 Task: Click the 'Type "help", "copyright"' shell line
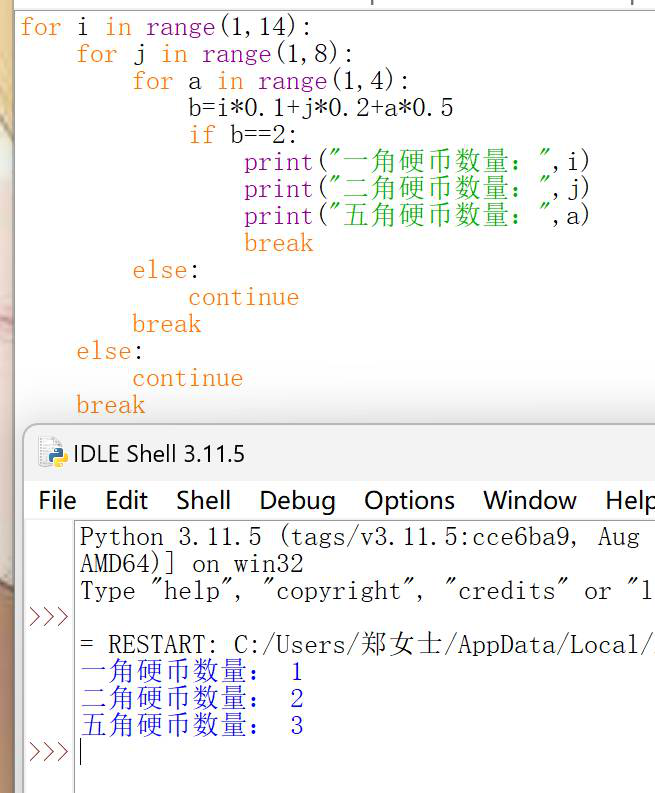[x=367, y=591]
